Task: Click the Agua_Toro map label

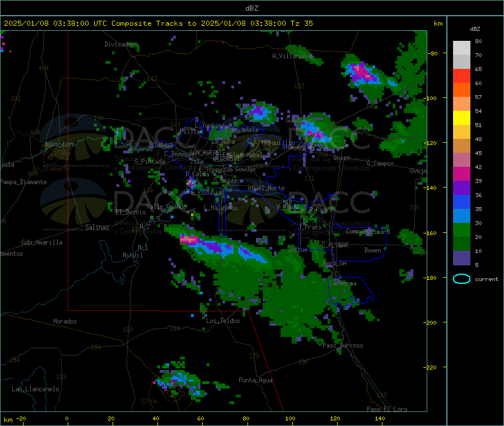Action: click(60, 144)
